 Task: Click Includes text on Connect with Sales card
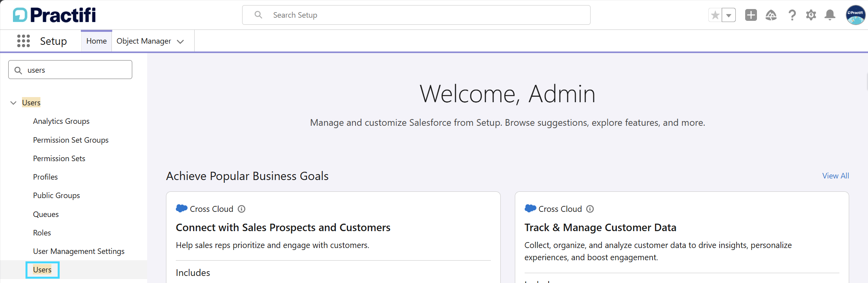[193, 273]
